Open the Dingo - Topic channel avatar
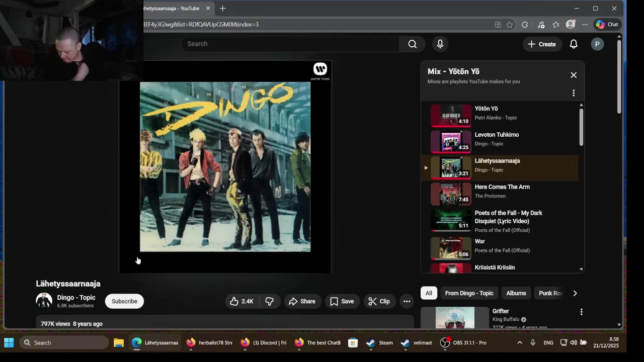The width and height of the screenshot is (644, 362). click(44, 301)
